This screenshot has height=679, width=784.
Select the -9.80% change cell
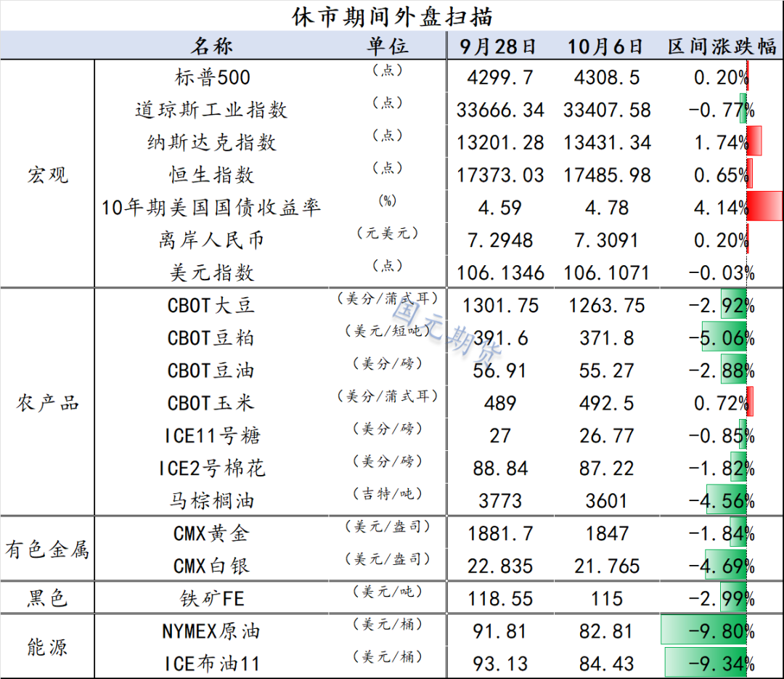(722, 631)
